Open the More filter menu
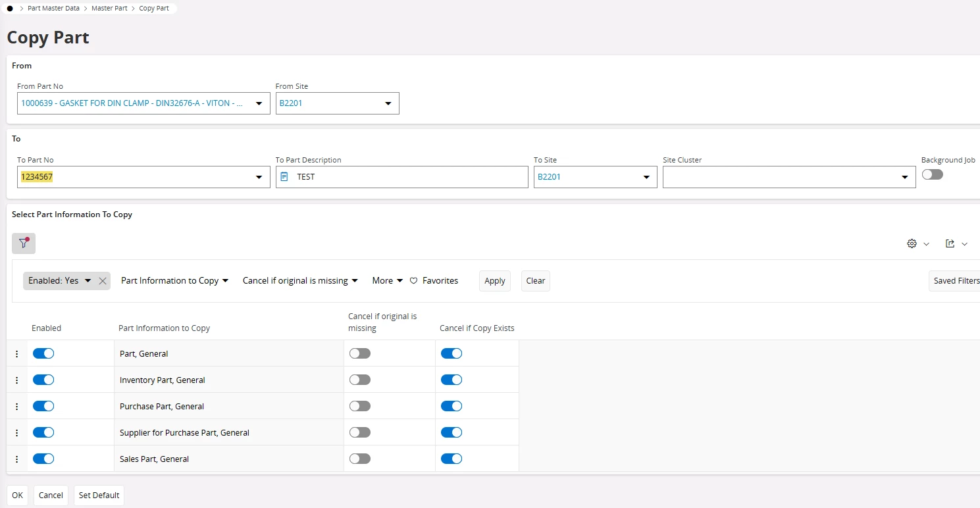The width and height of the screenshot is (980, 508). pos(387,281)
